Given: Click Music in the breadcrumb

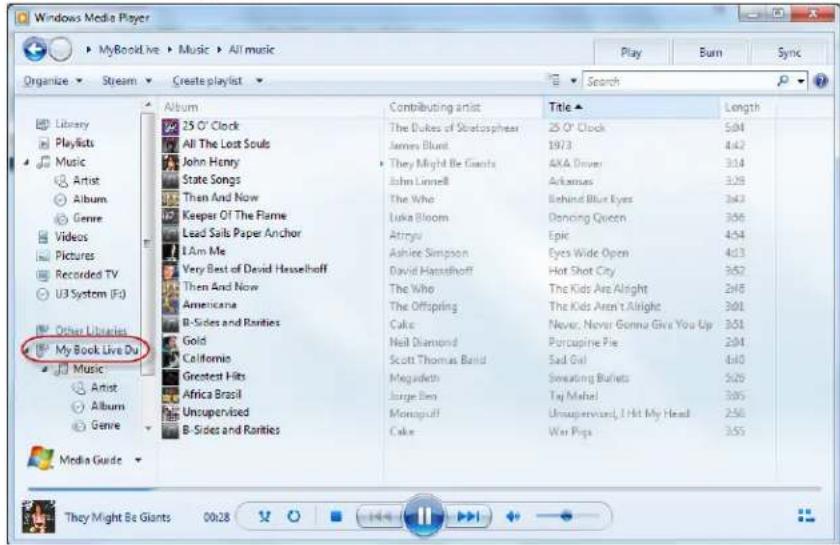Looking at the screenshot, I should coord(193,49).
